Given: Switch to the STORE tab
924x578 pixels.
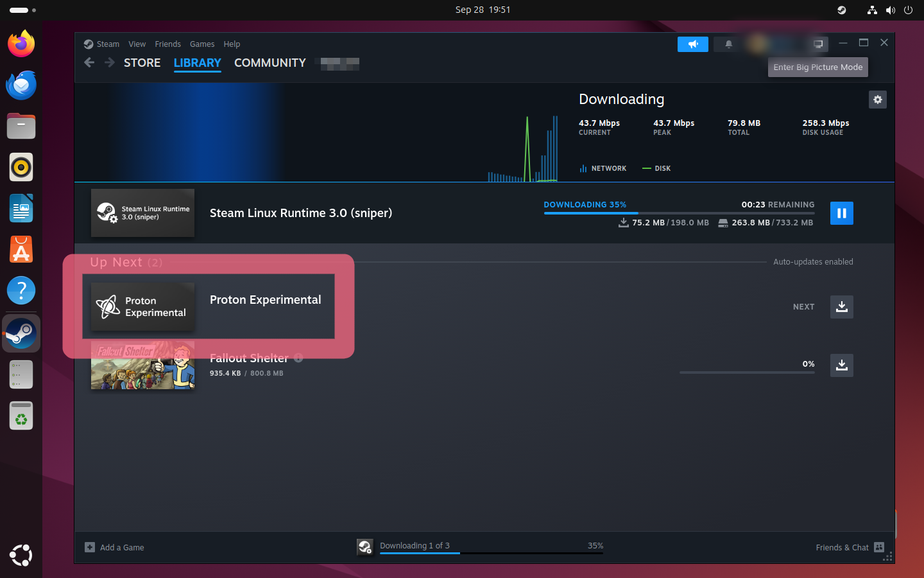Looking at the screenshot, I should 142,63.
